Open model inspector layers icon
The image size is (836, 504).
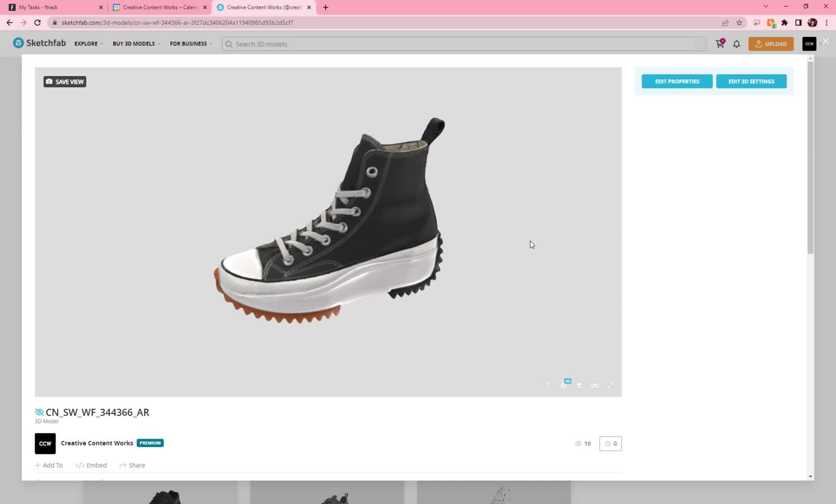[x=579, y=386]
